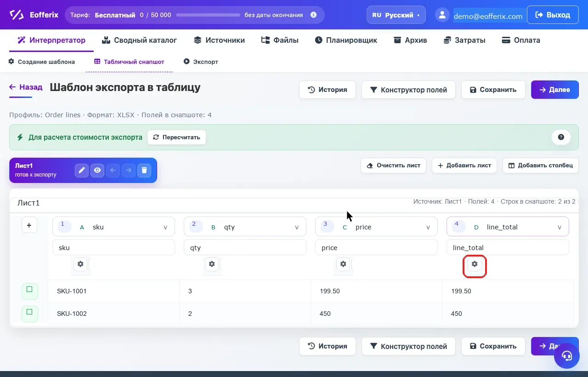Open the Затраты tab
588x377 pixels.
coord(464,40)
